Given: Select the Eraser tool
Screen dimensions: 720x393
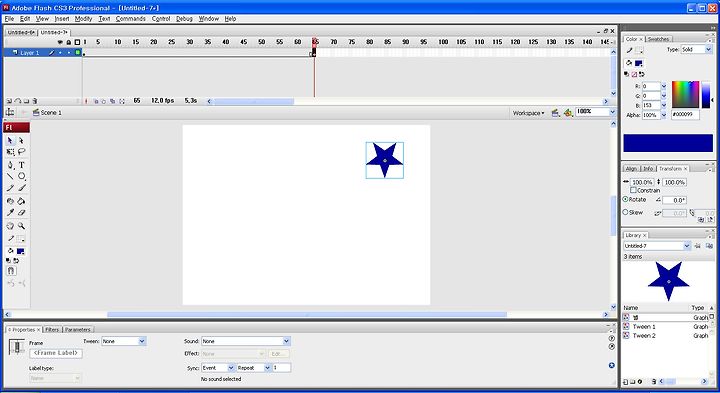Looking at the screenshot, I should coord(21,213).
